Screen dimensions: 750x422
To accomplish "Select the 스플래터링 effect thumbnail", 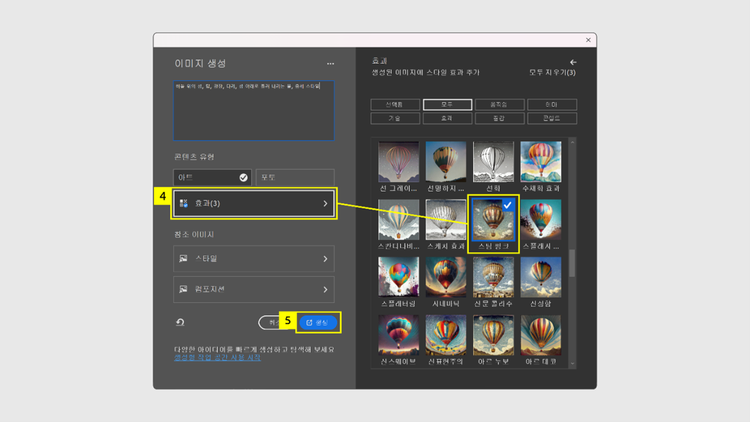I will coord(398,277).
